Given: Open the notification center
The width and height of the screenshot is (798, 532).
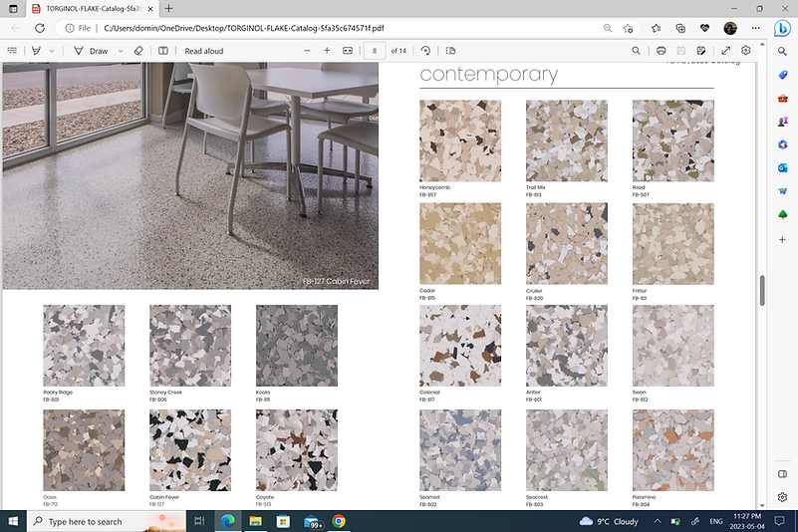Looking at the screenshot, I should tap(779, 521).
